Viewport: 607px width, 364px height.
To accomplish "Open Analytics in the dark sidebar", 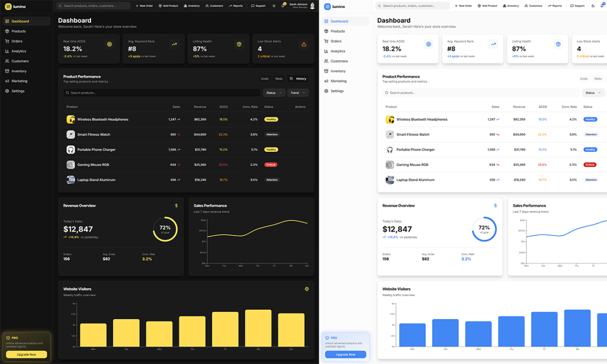I will [19, 51].
